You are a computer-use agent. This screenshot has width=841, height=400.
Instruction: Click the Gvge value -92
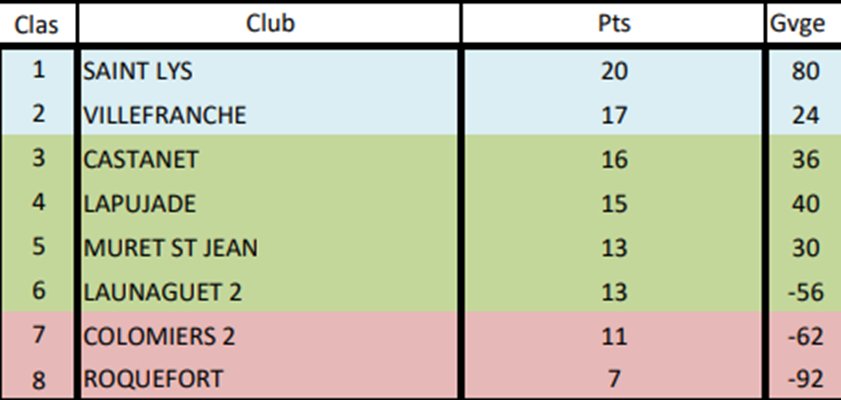point(802,379)
